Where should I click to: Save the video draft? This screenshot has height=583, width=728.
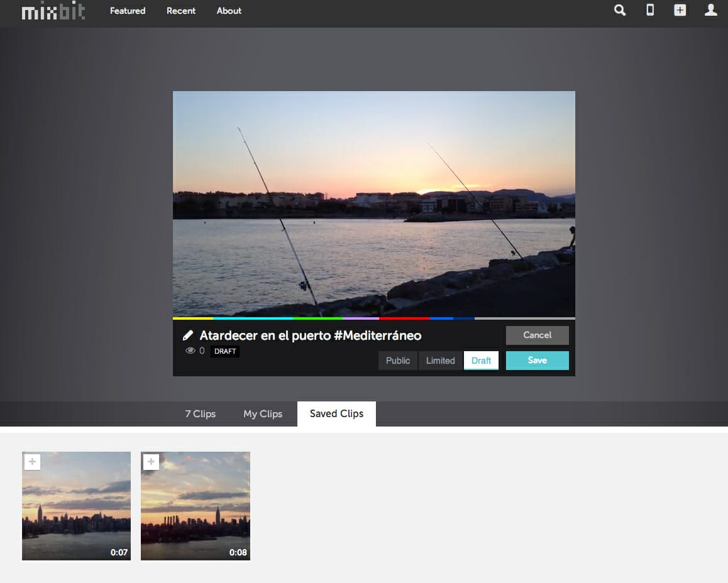point(537,360)
